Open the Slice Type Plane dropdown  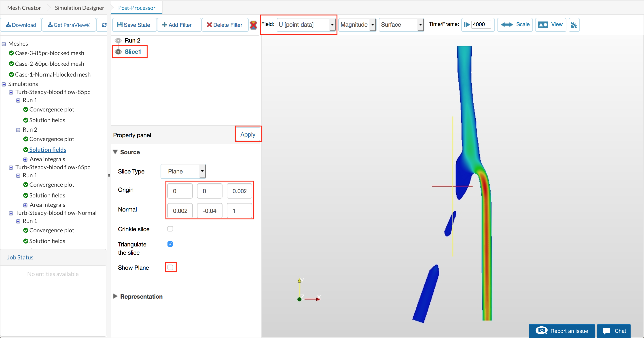click(183, 171)
